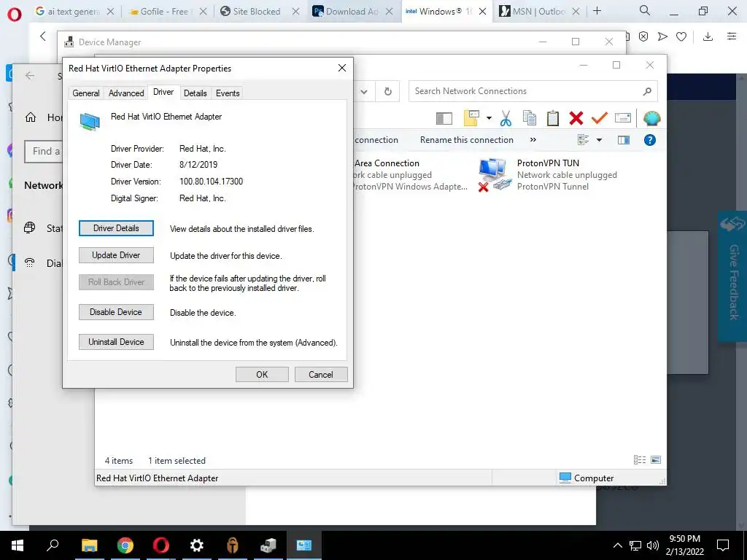
Task: Cancel the adapter properties dialog
Action: pyautogui.click(x=321, y=374)
